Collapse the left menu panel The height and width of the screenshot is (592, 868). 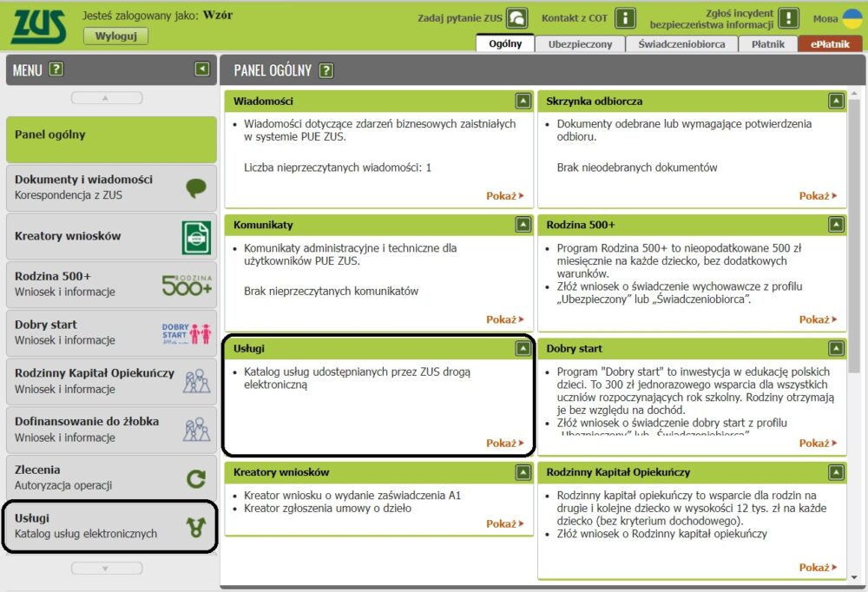pyautogui.click(x=201, y=69)
